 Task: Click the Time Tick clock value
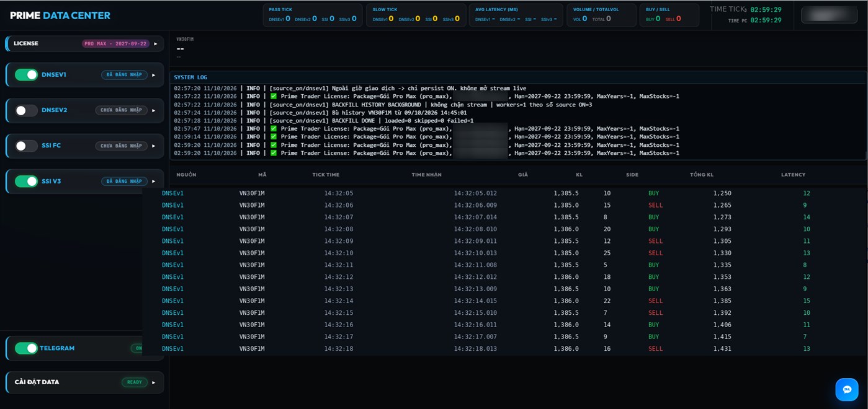[x=766, y=10]
